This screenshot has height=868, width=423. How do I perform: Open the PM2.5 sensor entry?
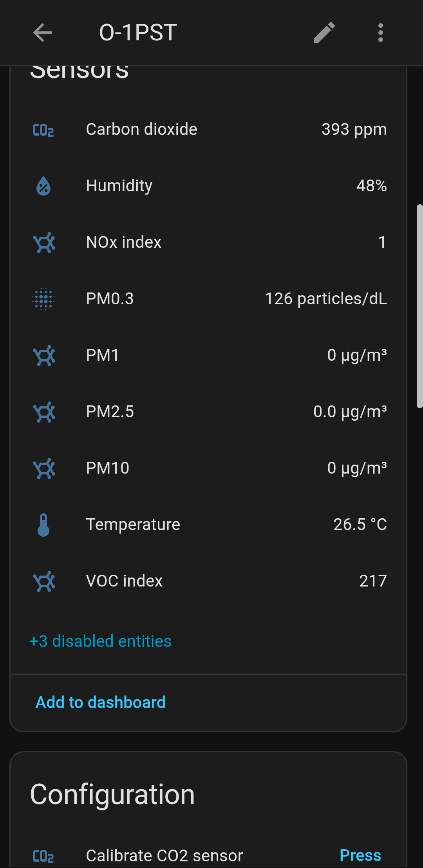pos(208,412)
